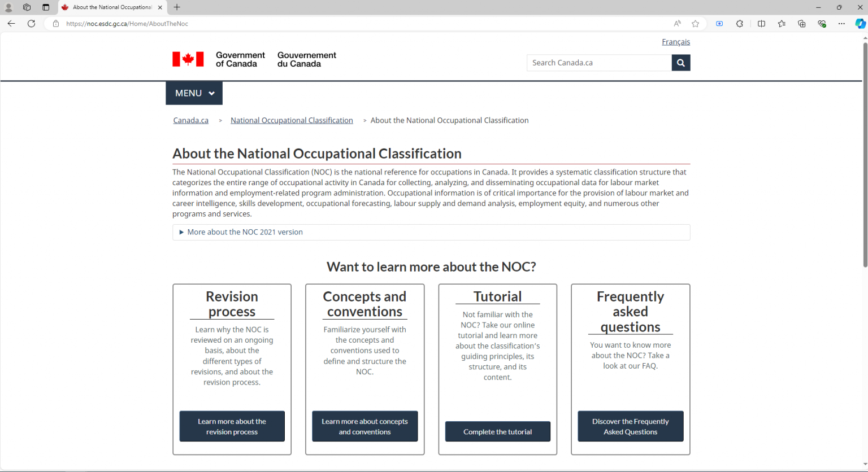Open the National Occupational Classification breadcrumb link
Image resolution: width=868 pixels, height=472 pixels.
click(292, 120)
